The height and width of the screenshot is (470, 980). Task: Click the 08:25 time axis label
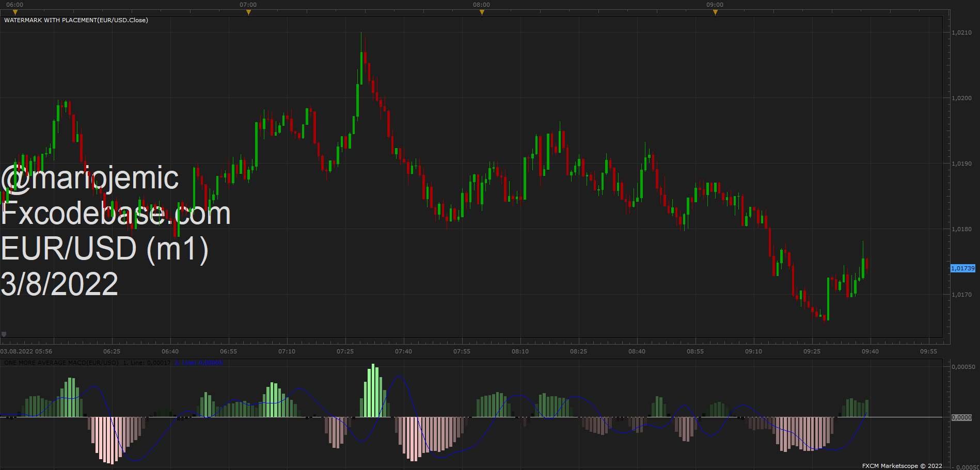click(x=578, y=351)
